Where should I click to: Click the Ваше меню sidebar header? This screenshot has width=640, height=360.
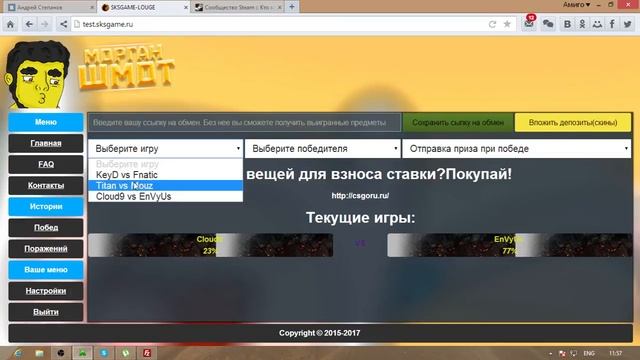click(x=46, y=270)
